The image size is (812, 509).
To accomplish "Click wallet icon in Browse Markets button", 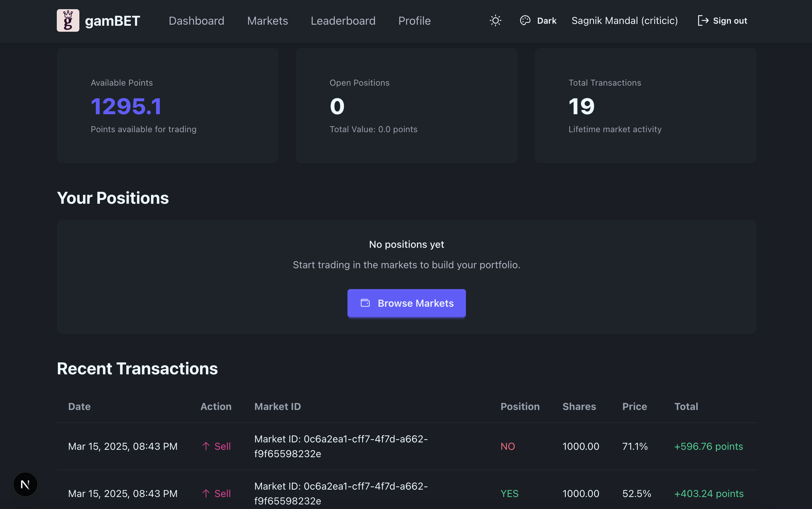I will tap(365, 303).
